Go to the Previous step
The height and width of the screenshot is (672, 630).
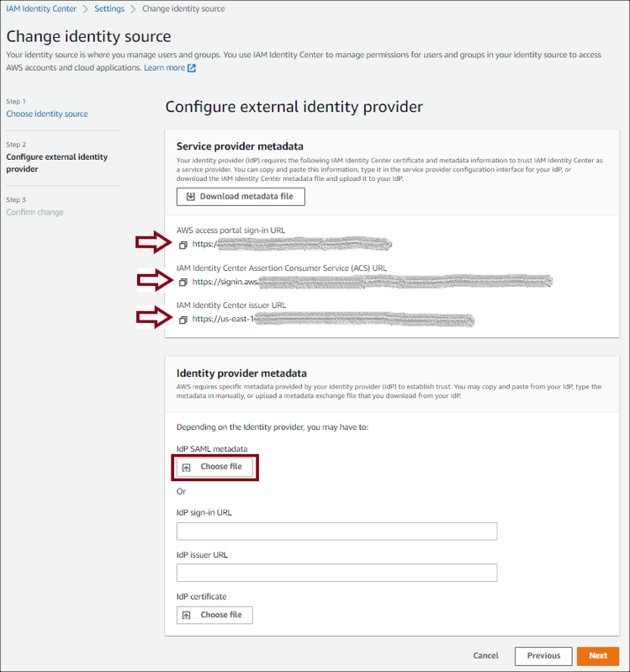click(543, 656)
